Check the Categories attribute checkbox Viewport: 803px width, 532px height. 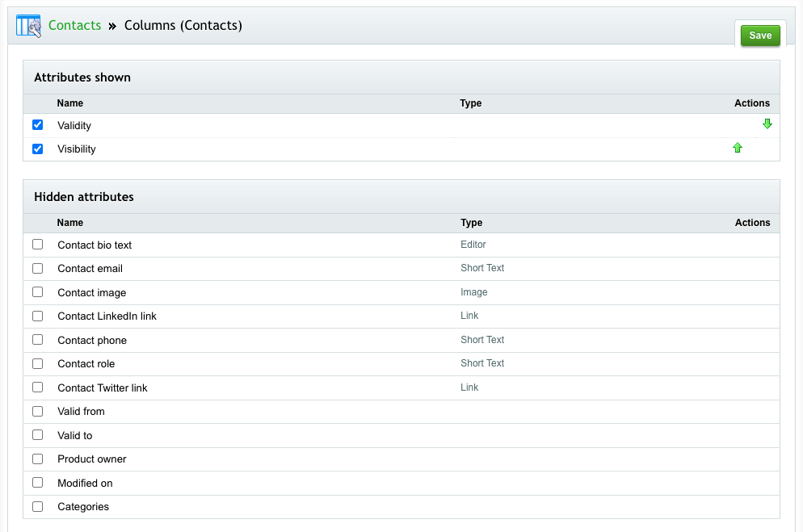tap(37, 506)
